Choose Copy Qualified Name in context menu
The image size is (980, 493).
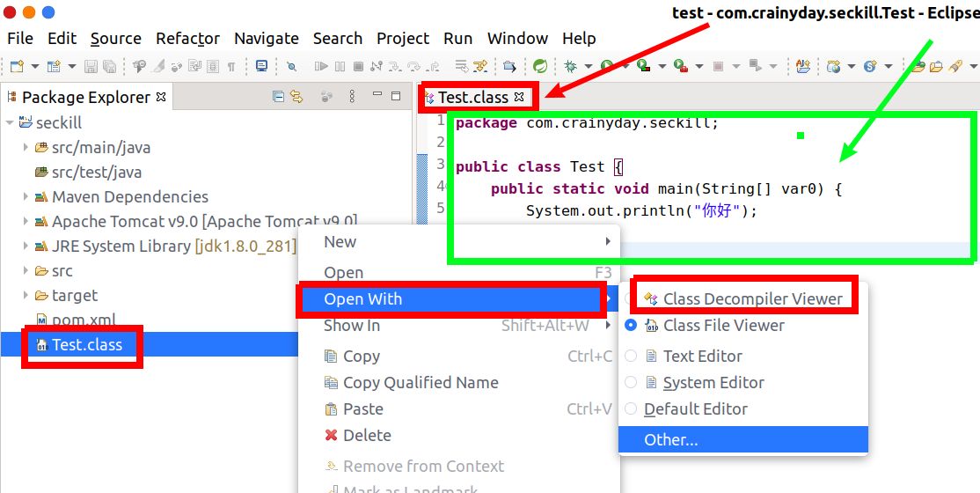(459, 382)
